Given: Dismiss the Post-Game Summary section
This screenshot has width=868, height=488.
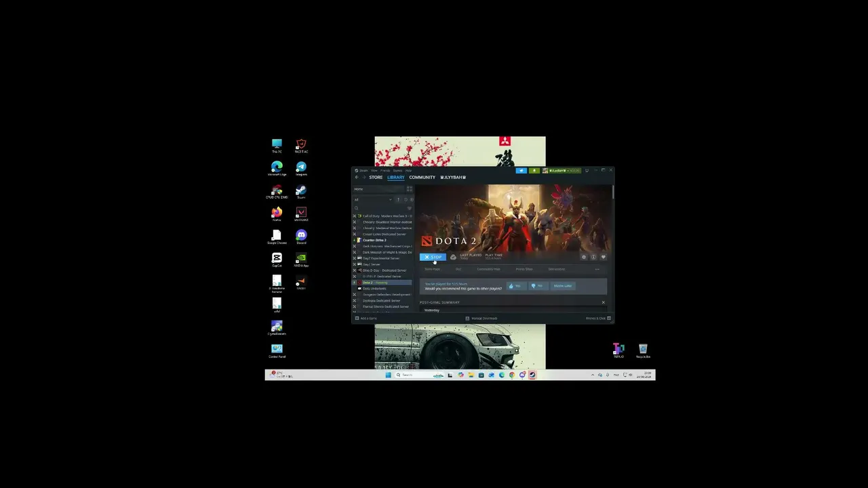Looking at the screenshot, I should click(603, 302).
